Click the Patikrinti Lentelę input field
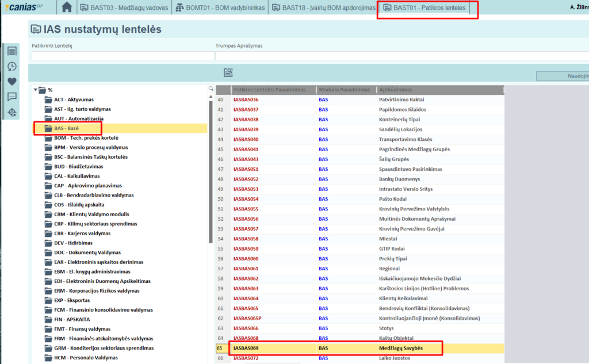Image resolution: width=589 pixels, height=364 pixels. point(122,56)
